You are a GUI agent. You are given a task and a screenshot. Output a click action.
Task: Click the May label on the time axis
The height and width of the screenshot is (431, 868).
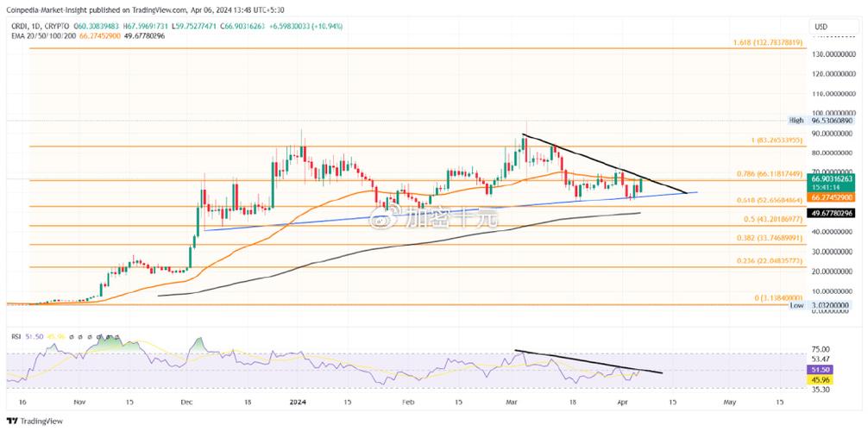click(730, 402)
